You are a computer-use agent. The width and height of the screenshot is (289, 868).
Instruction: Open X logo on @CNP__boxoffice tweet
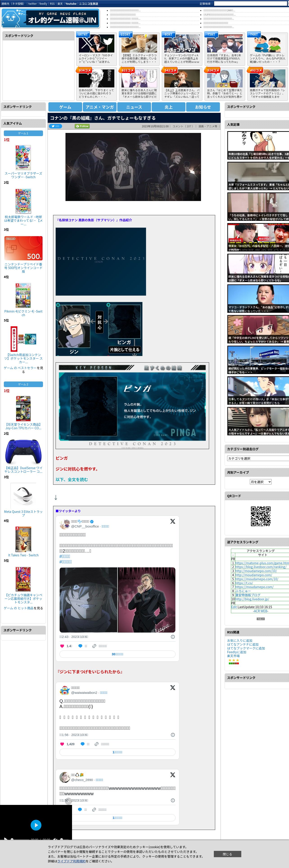[173, 521]
